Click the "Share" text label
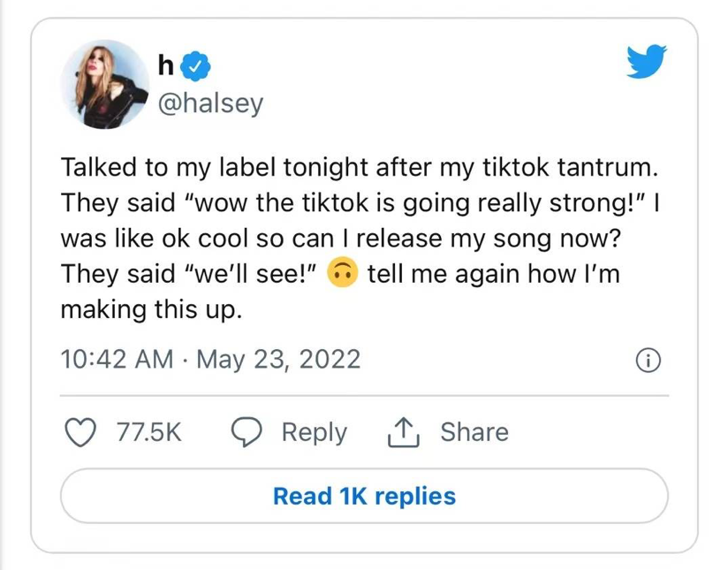Screen dimensions: 728x570 click(x=474, y=432)
